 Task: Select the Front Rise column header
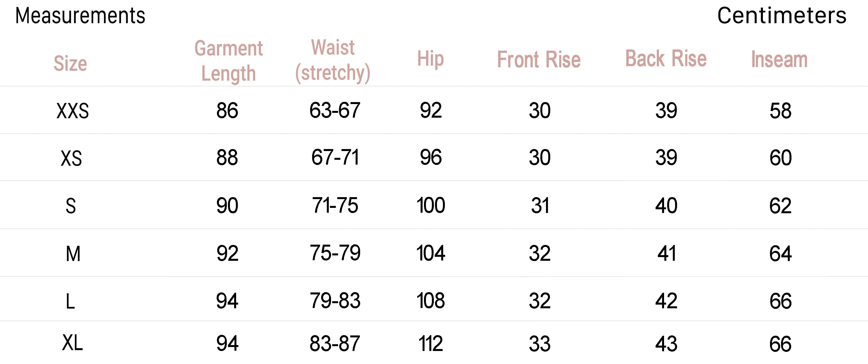click(x=539, y=60)
